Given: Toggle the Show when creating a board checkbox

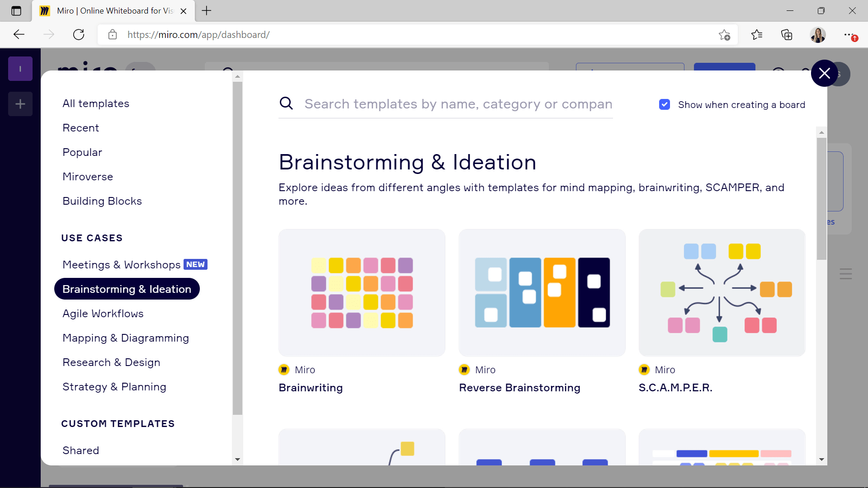Looking at the screenshot, I should point(666,104).
